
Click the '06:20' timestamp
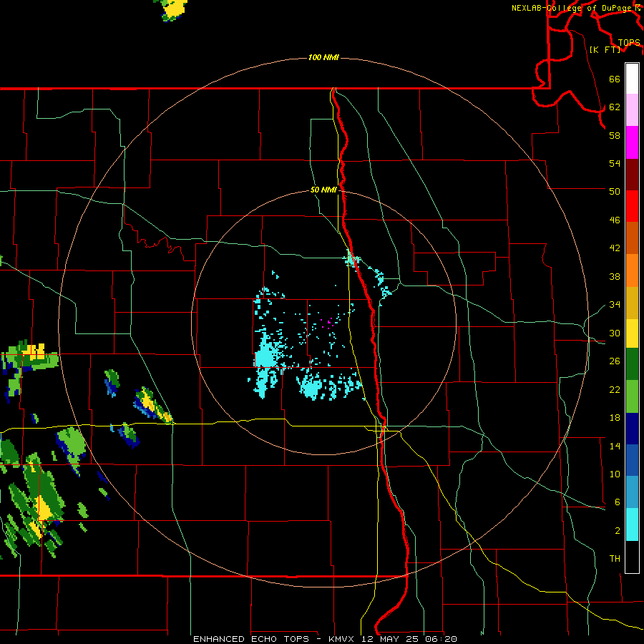(441, 639)
